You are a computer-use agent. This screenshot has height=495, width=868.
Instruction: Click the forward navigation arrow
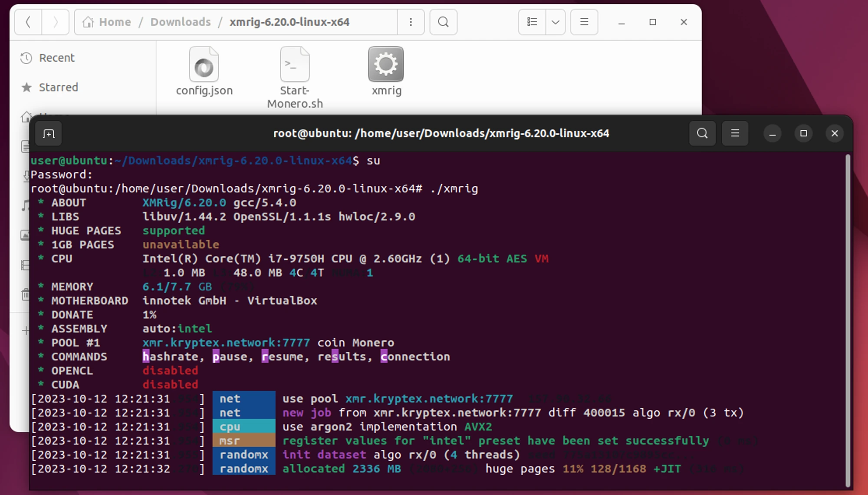[x=55, y=22]
